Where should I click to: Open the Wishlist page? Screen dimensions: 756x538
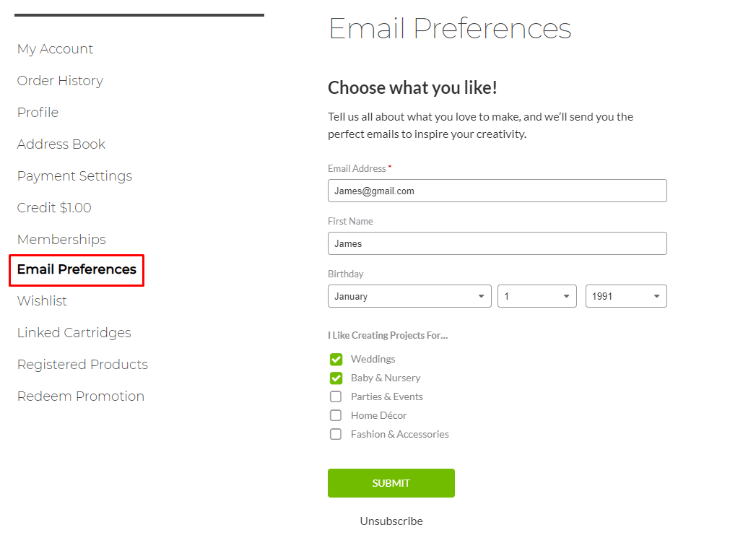coord(42,301)
